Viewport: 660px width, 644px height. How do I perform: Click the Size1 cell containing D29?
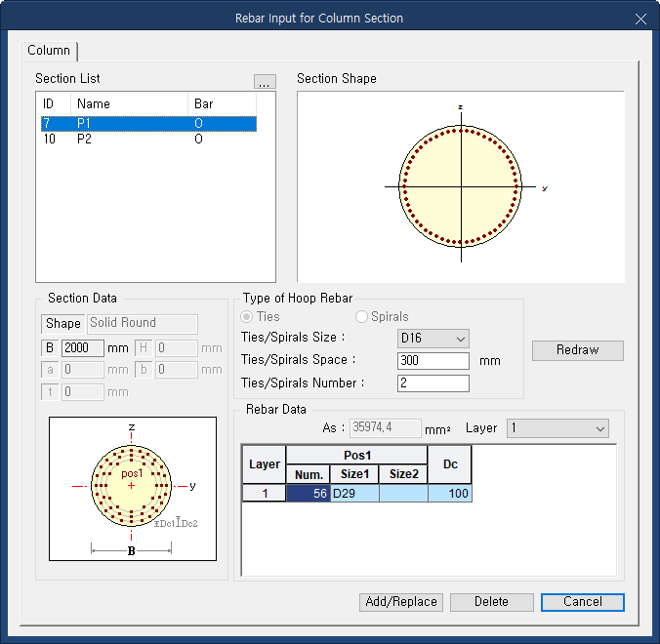coord(353,494)
